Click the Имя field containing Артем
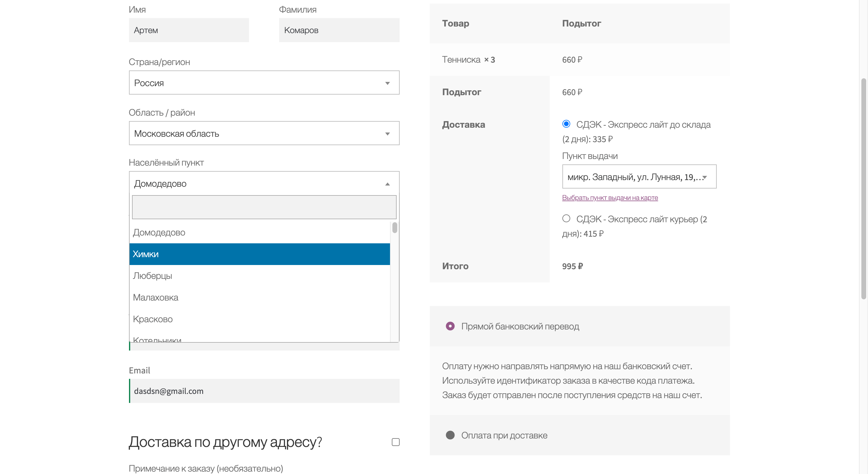This screenshot has width=868, height=474. 189,30
